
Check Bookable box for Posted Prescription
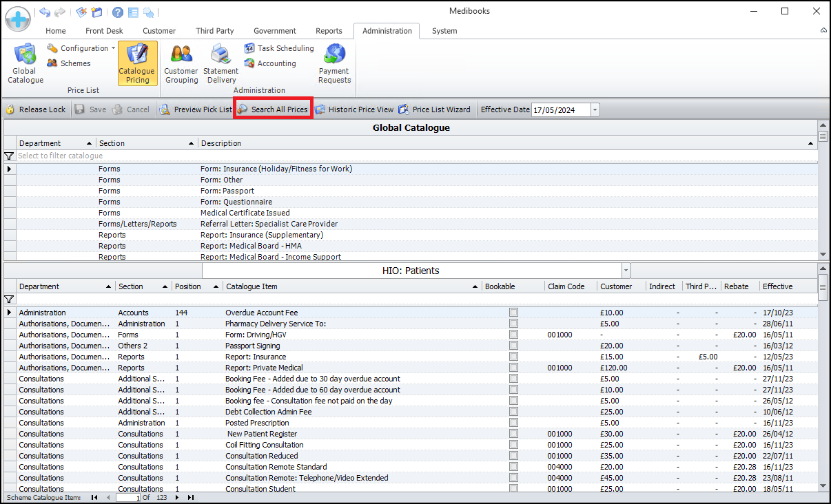pos(513,423)
